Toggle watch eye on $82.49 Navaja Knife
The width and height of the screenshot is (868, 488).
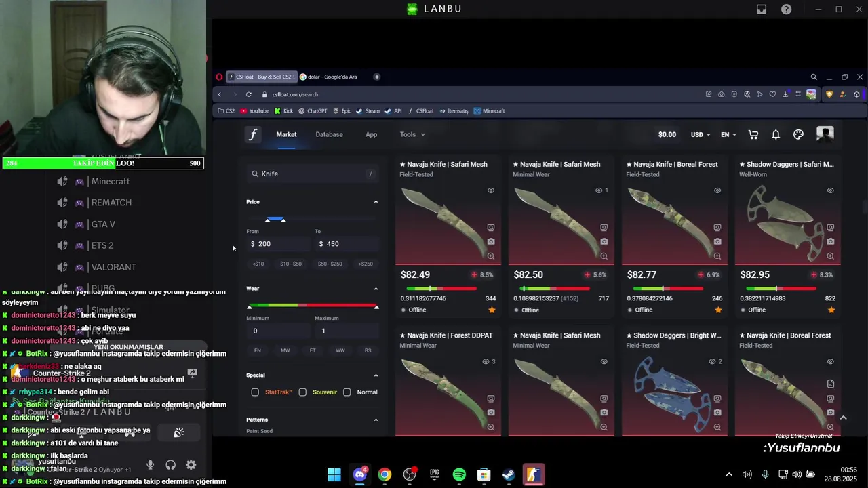pyautogui.click(x=490, y=190)
